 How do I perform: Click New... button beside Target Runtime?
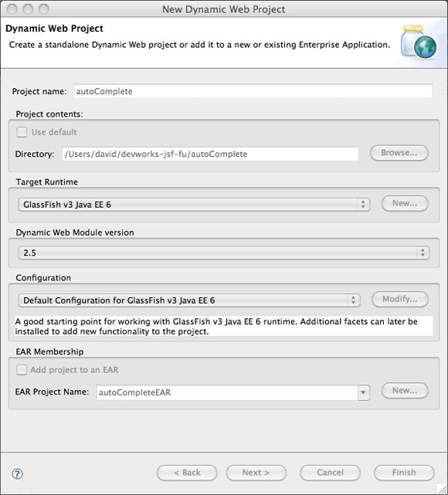tap(405, 203)
